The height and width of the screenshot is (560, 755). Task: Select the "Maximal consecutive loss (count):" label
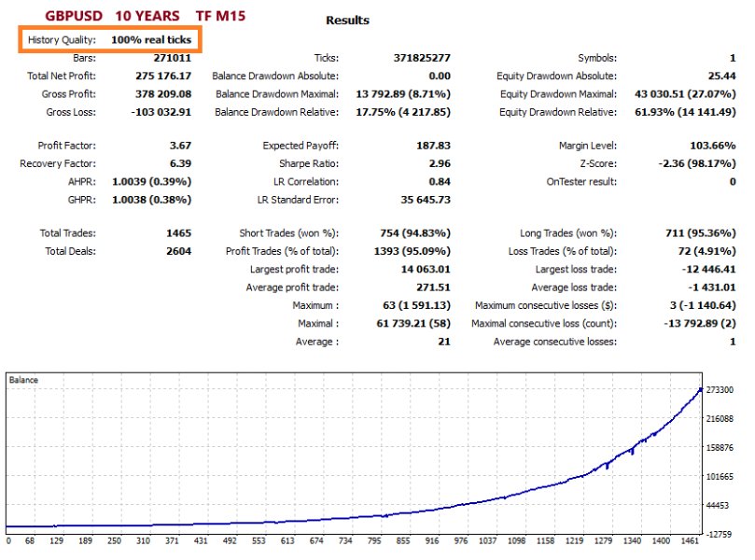tap(544, 324)
